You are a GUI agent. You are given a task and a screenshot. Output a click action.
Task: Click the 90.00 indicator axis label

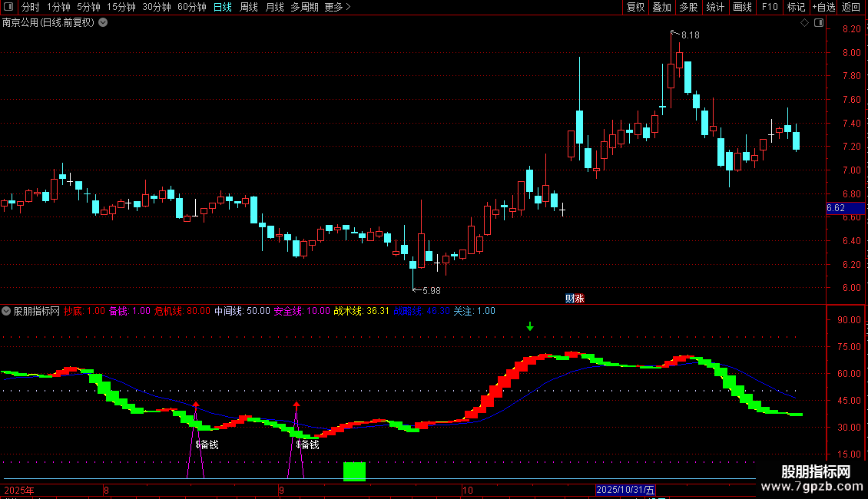pos(849,320)
